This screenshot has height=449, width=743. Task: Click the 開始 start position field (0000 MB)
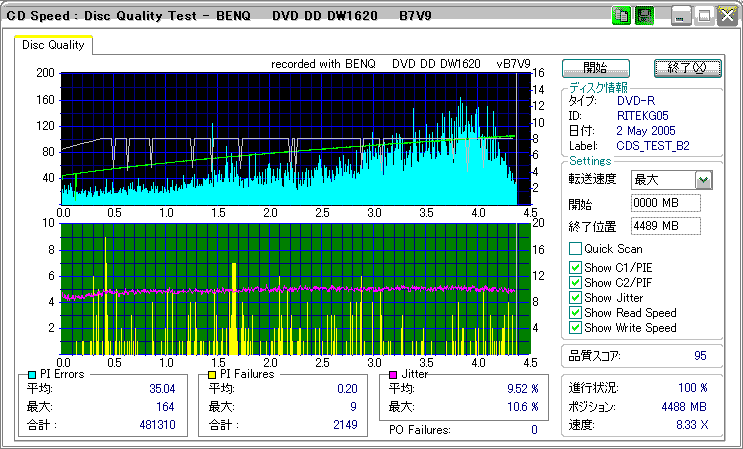coord(666,203)
